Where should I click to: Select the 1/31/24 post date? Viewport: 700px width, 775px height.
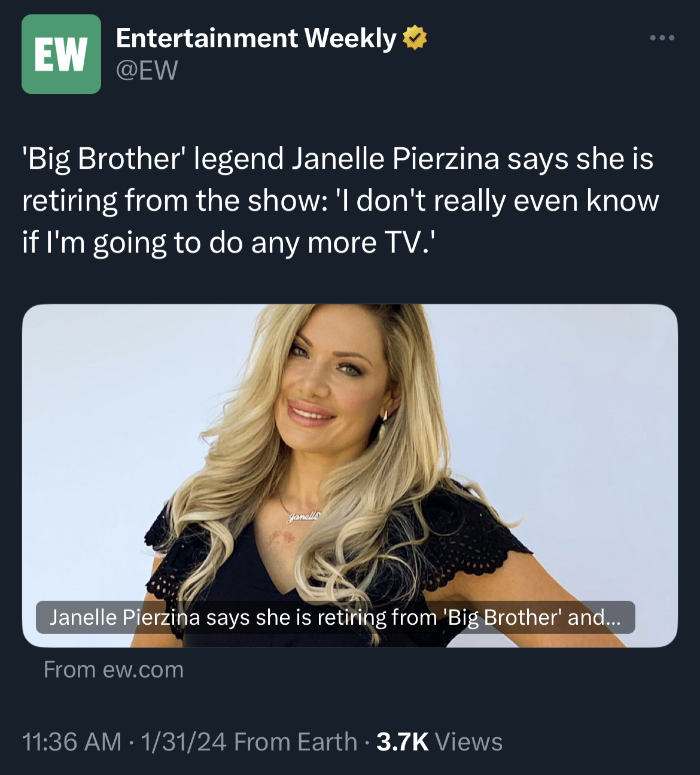183,742
